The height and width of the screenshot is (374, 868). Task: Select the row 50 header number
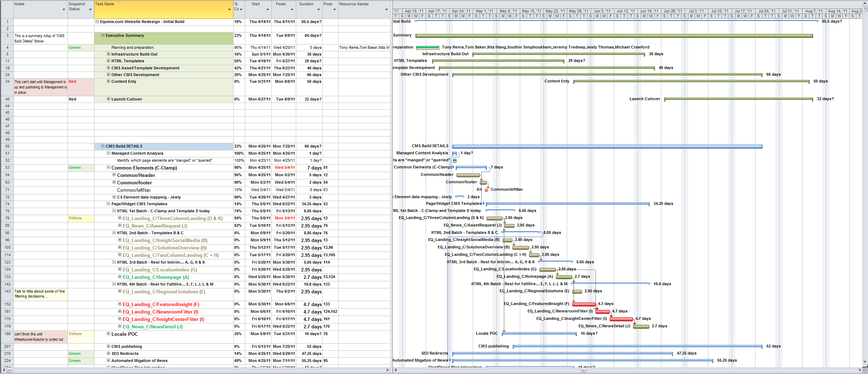[7, 146]
